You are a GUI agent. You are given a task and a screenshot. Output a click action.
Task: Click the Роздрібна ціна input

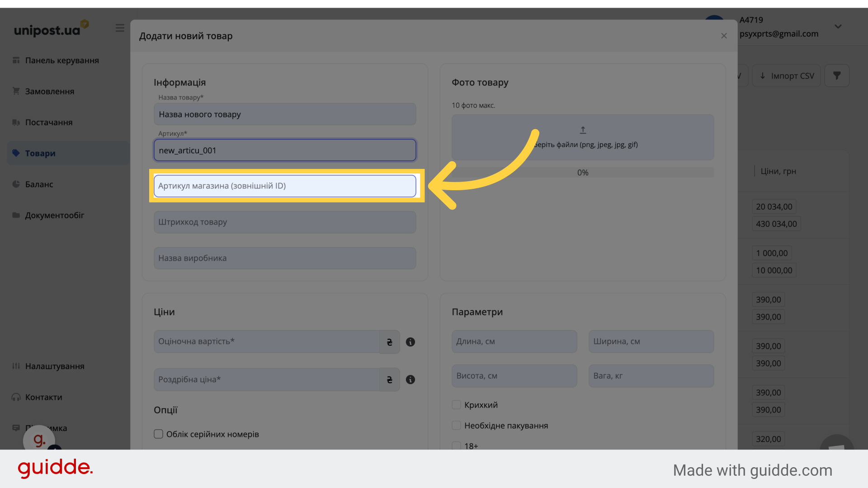pos(267,380)
